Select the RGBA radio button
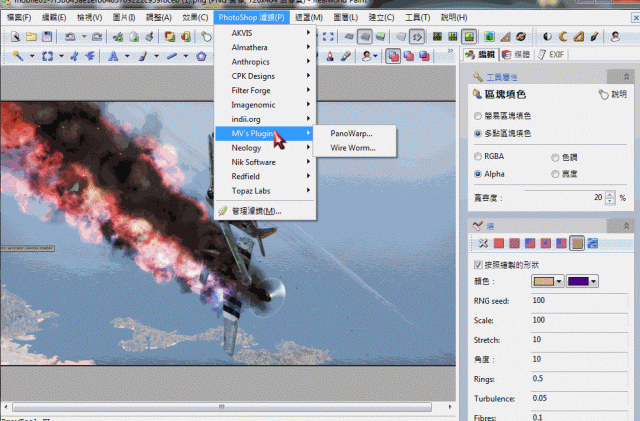 478,156
